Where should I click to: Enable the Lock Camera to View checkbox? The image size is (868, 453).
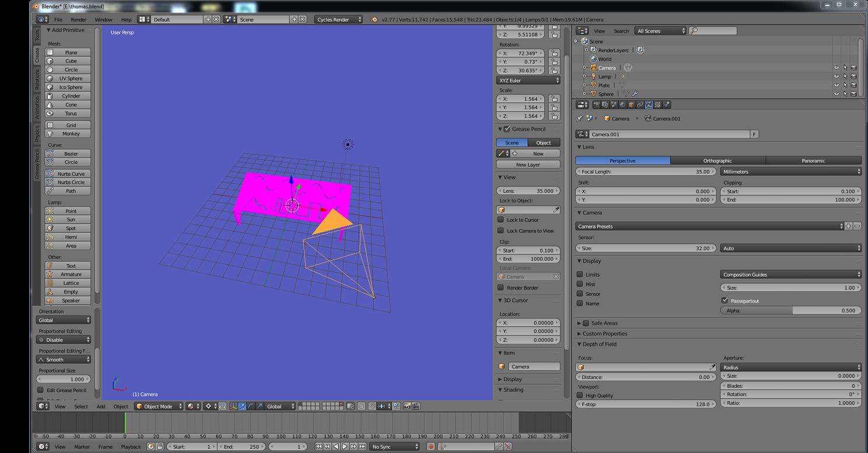(501, 231)
